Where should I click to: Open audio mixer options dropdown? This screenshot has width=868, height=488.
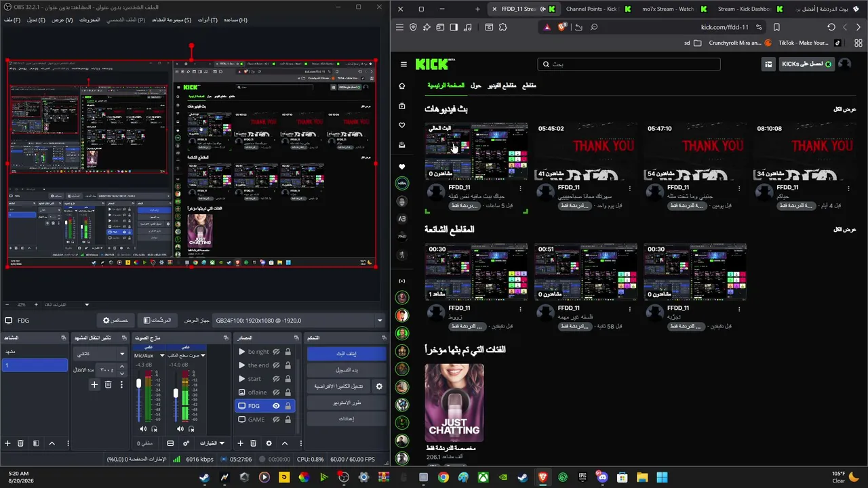[211, 443]
